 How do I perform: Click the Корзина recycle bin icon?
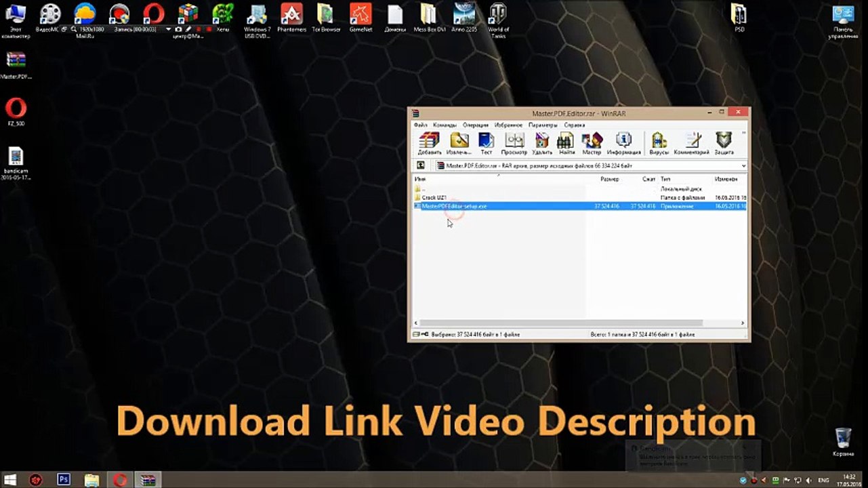[843, 442]
